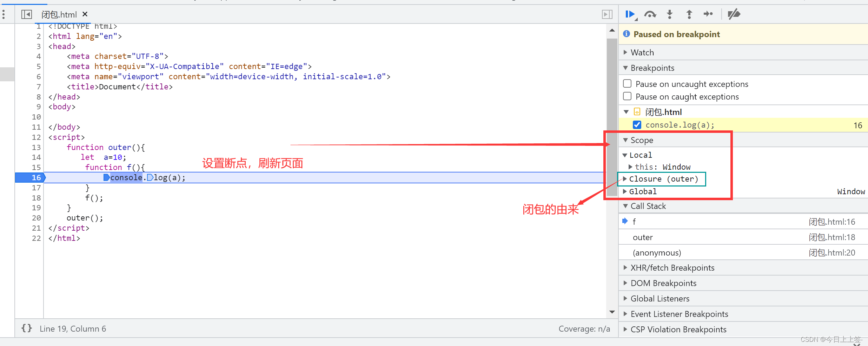868x346 pixels.
Task: Select the f call stack frame
Action: [743, 222]
